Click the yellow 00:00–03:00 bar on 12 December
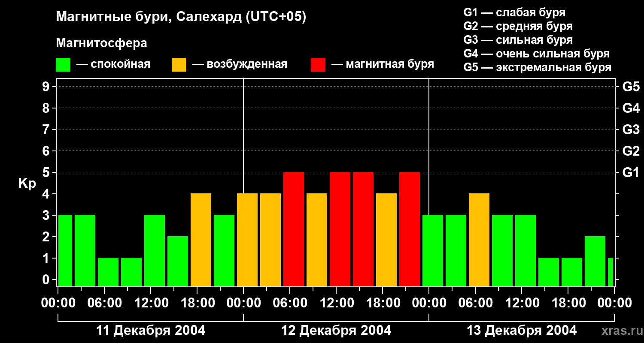This screenshot has height=343, width=644. (247, 240)
